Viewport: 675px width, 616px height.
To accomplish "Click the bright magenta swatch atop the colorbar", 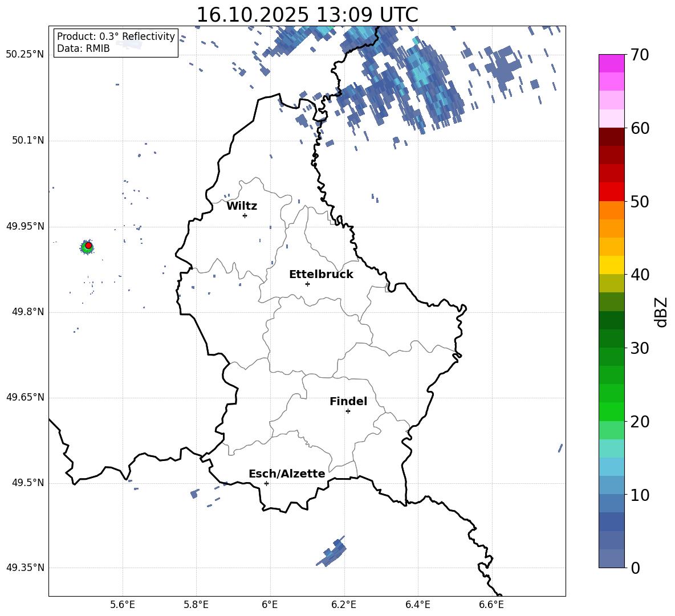I will [612, 64].
